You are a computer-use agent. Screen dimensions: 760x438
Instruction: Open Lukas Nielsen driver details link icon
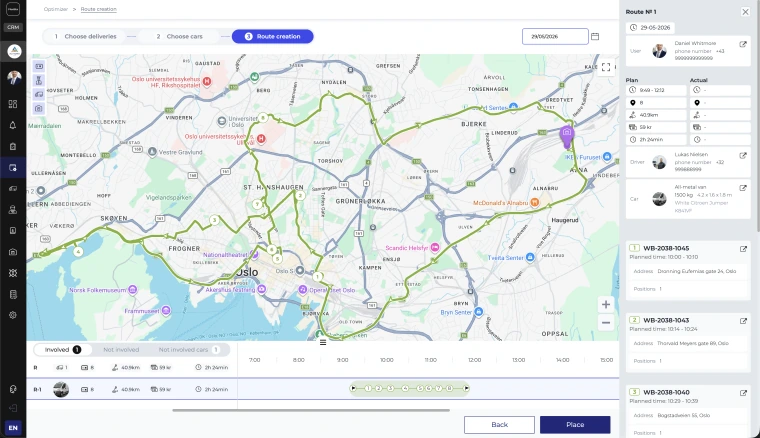(743, 156)
